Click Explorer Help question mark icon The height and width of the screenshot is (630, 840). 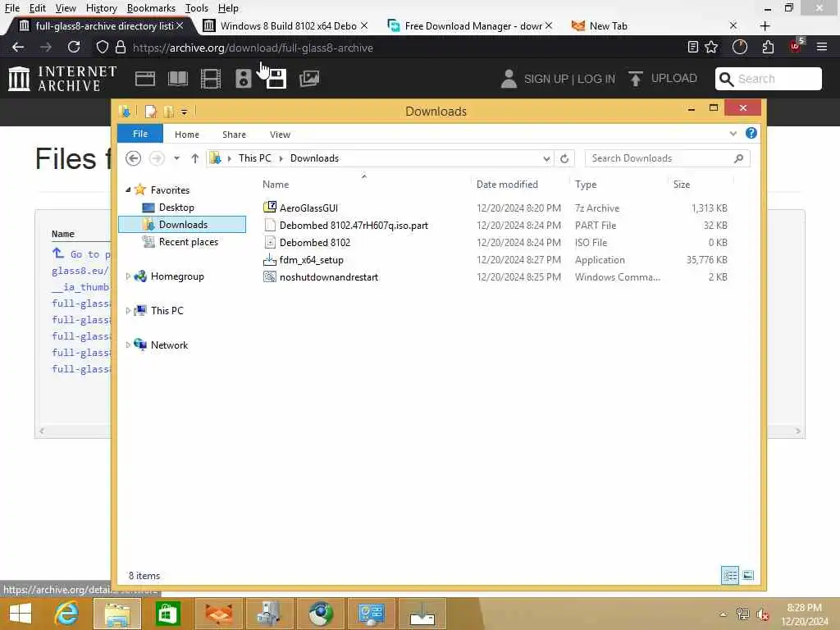point(751,133)
